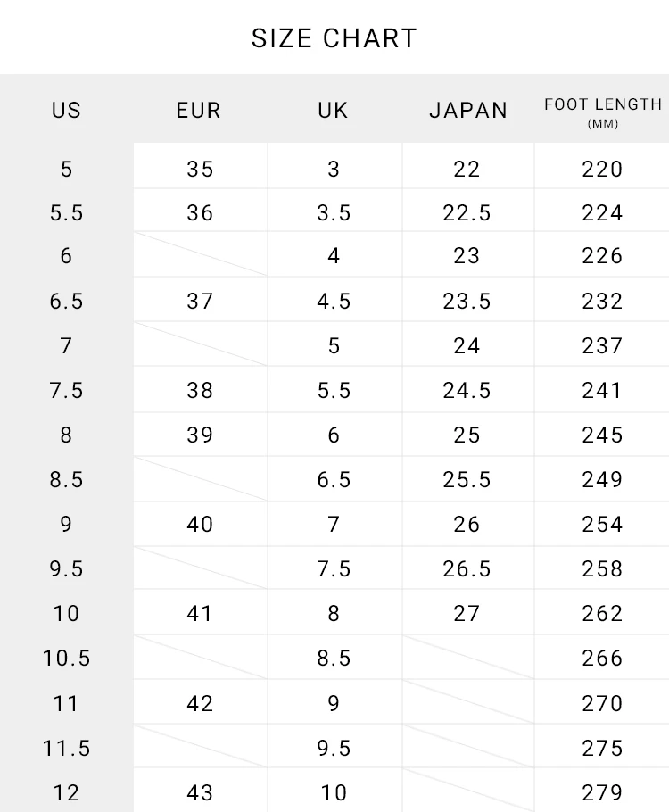Click the US column header

[x=66, y=110]
